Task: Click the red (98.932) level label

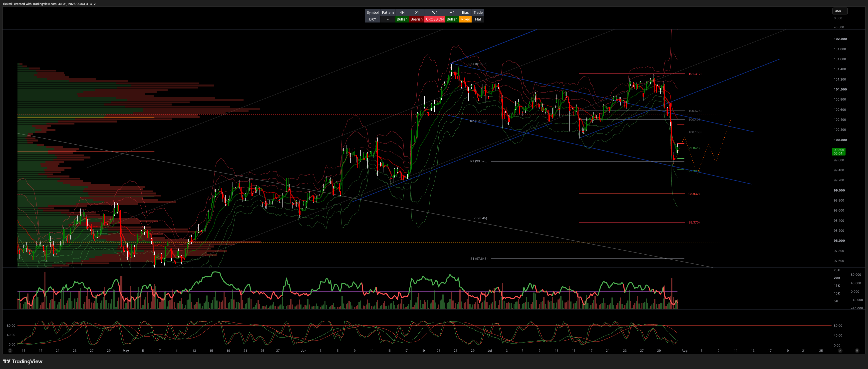Action: [x=693, y=194]
